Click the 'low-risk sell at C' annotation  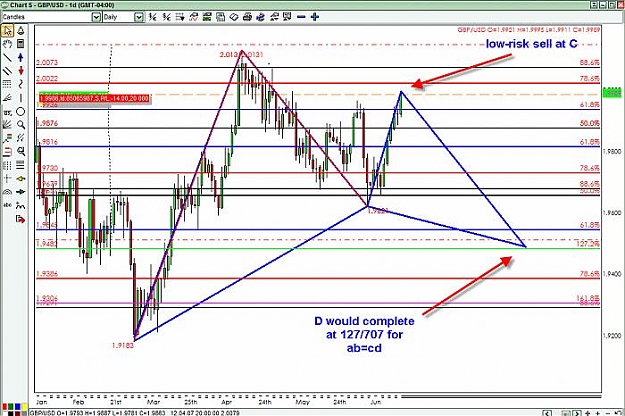click(x=531, y=43)
